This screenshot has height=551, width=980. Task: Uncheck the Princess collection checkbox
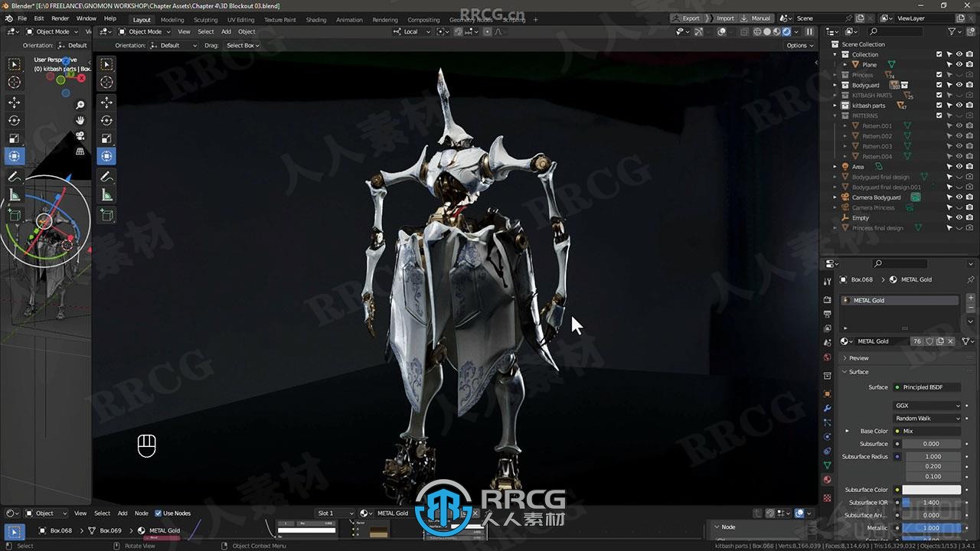[939, 75]
